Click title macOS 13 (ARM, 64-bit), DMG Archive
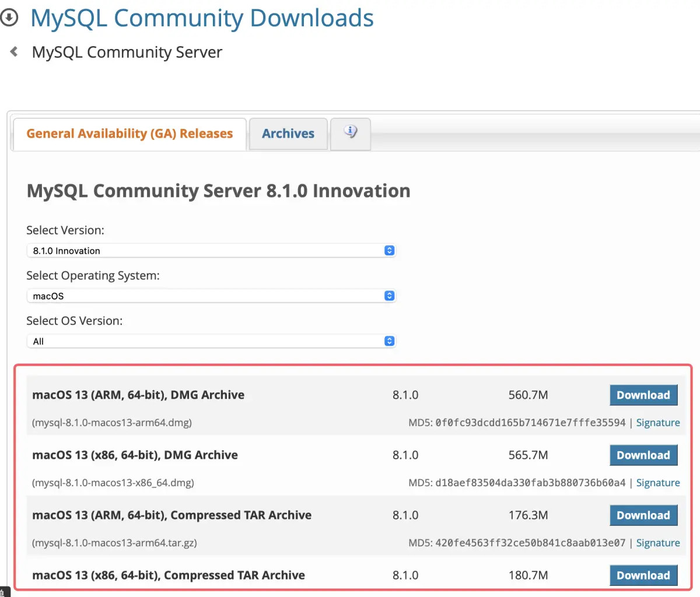The width and height of the screenshot is (700, 597). 138,395
